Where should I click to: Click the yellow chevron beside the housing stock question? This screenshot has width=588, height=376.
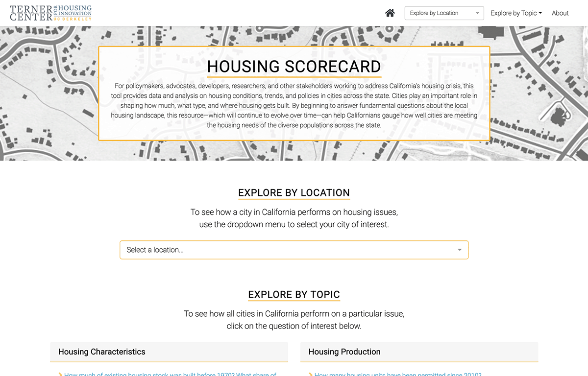[60, 374]
